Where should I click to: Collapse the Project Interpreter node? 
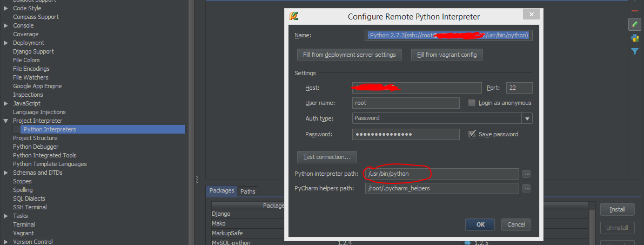[6, 121]
